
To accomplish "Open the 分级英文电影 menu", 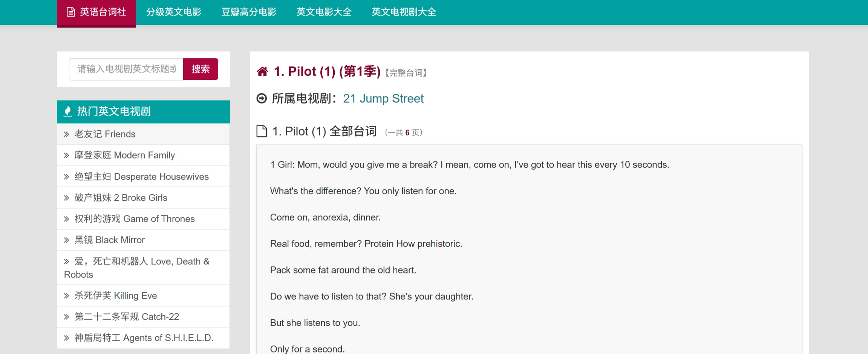I will tap(174, 12).
